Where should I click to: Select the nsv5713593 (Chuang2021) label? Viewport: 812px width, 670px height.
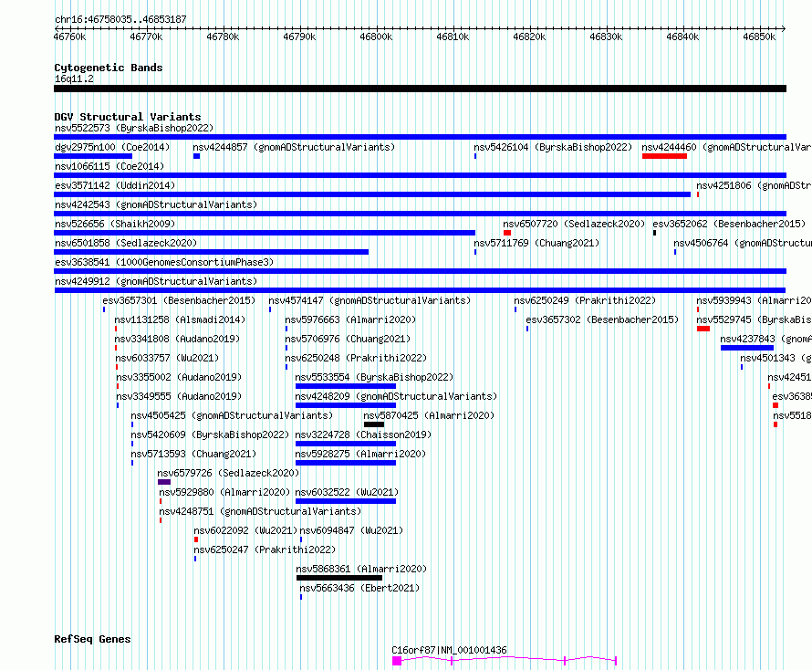point(193,454)
